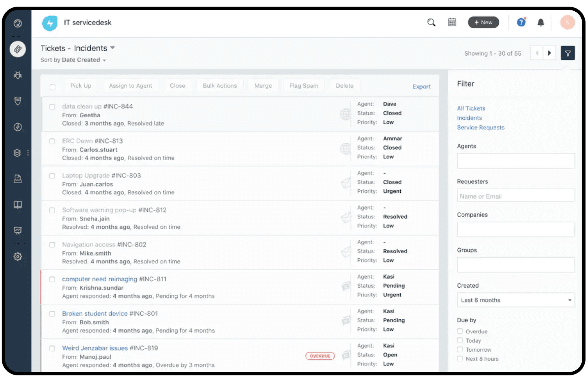588x382 pixels.
Task: Open the Dashboard from the sidebar
Action: tap(17, 24)
